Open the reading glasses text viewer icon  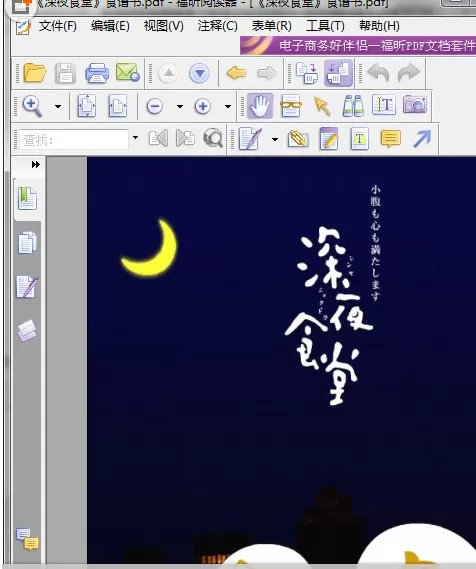click(291, 106)
